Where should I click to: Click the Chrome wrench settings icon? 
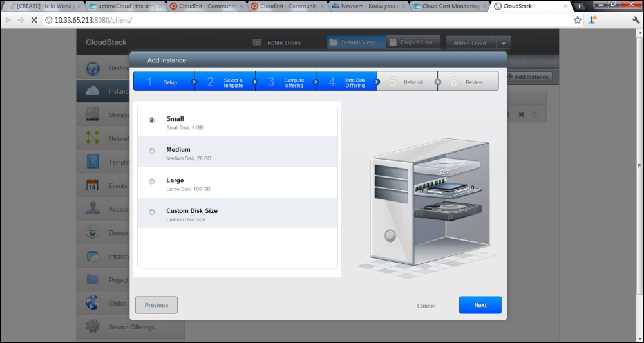(635, 20)
